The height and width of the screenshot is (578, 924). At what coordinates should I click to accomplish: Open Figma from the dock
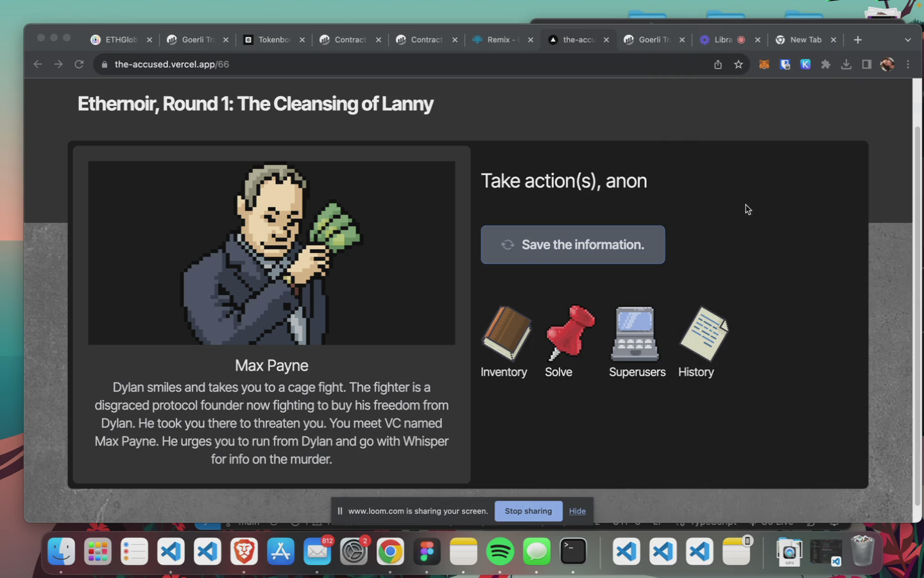tap(427, 552)
